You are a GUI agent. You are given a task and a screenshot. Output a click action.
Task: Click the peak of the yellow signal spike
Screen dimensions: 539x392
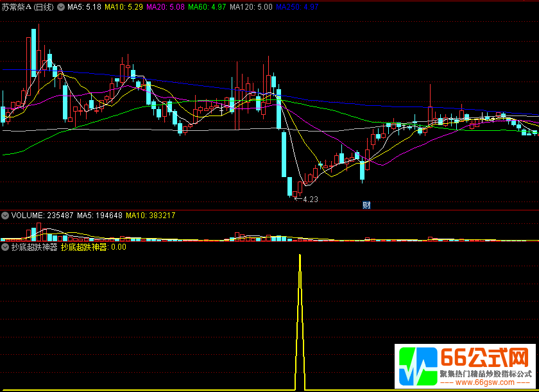pyautogui.click(x=300, y=255)
